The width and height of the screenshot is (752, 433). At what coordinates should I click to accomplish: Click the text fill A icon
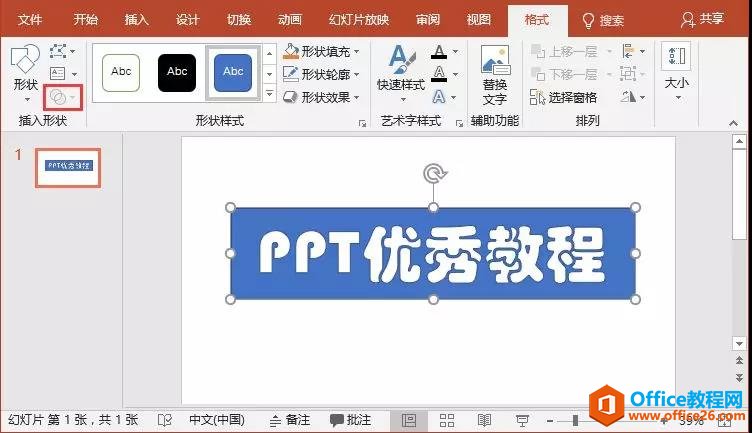point(439,51)
